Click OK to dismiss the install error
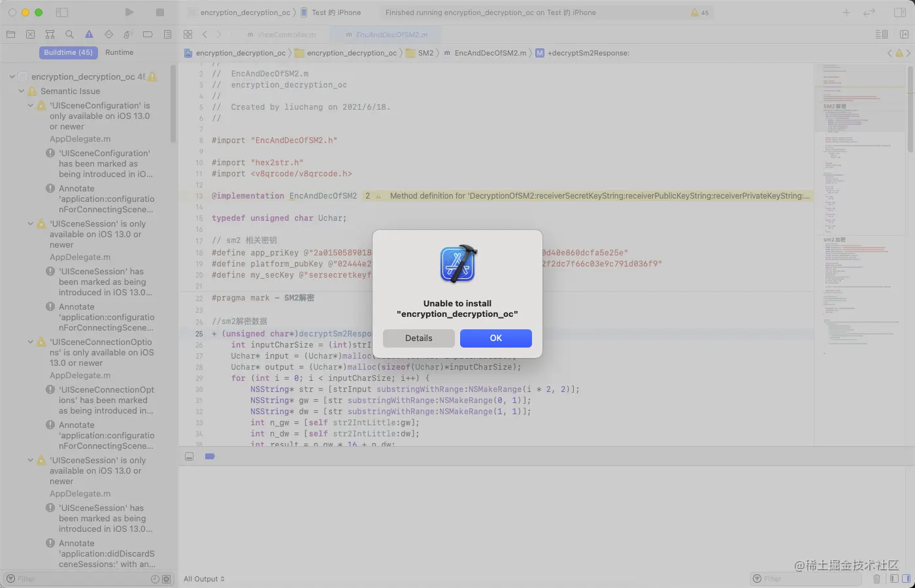Screen dimensions: 915x588 (x=495, y=338)
